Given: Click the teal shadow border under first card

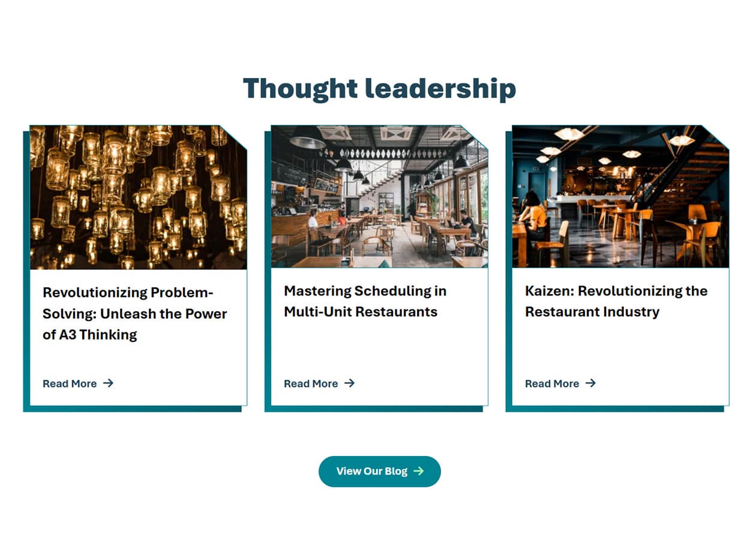Looking at the screenshot, I should 132,409.
